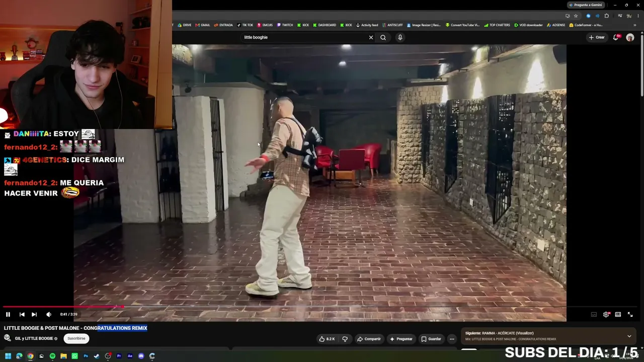Open the TIK TOK bookmark

click(245, 25)
